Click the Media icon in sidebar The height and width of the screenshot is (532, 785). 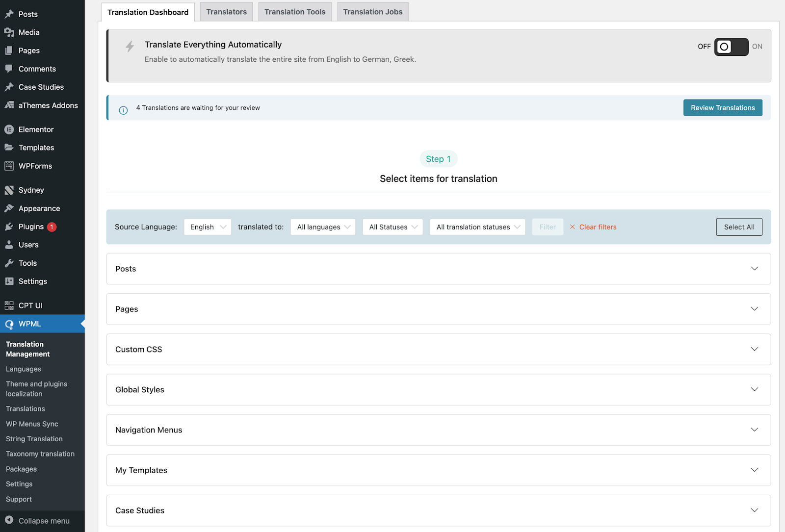tap(9, 32)
